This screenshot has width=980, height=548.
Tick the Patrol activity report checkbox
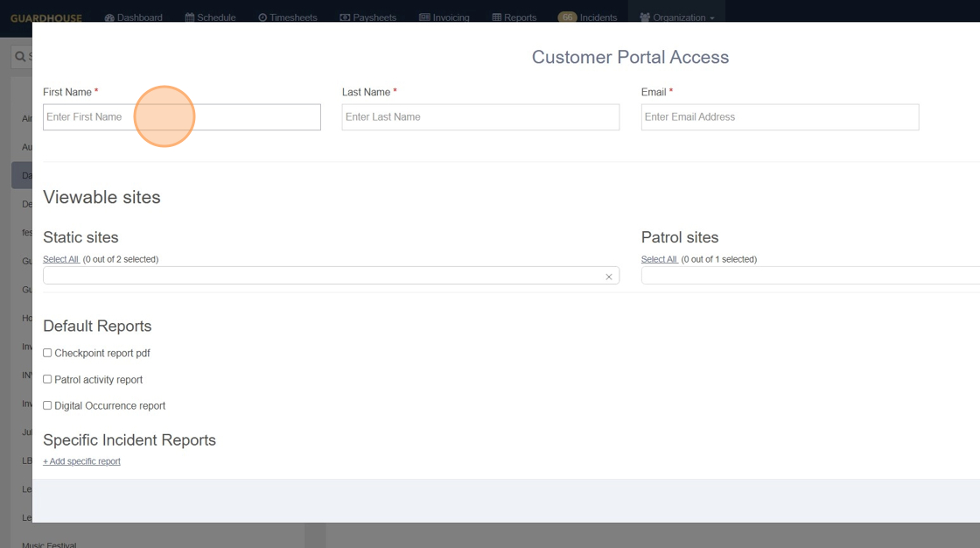[x=47, y=379]
